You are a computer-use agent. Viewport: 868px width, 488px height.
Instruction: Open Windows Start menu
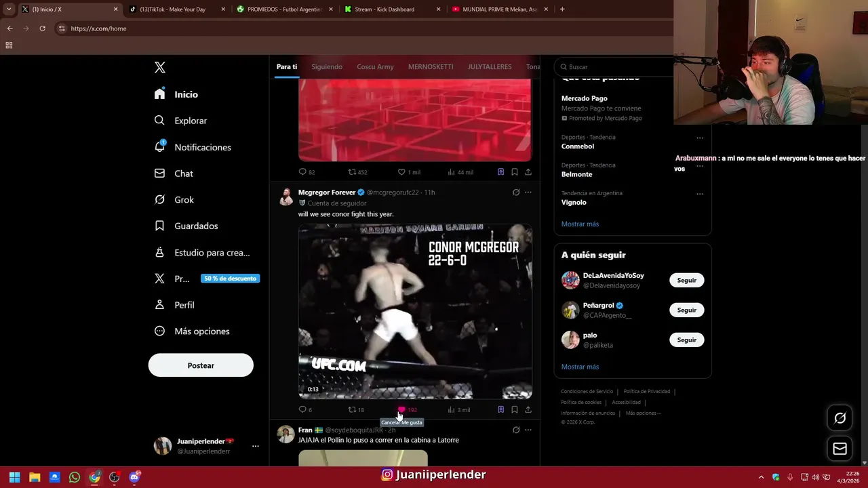coord(14,477)
